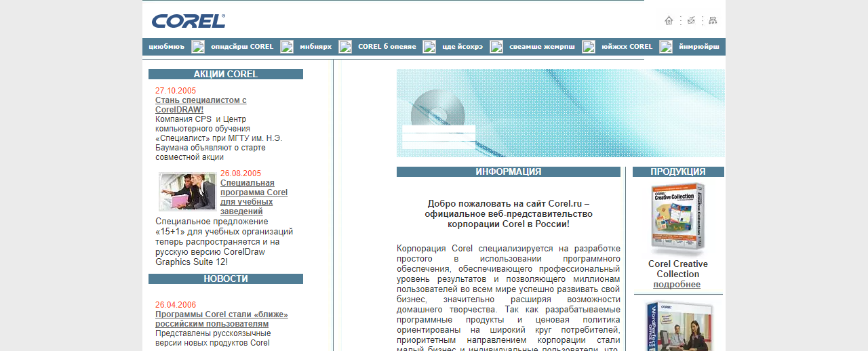The height and width of the screenshot is (351, 868).
Task: Open the 'COREL б опеяяе' navigation item
Action: click(x=387, y=47)
